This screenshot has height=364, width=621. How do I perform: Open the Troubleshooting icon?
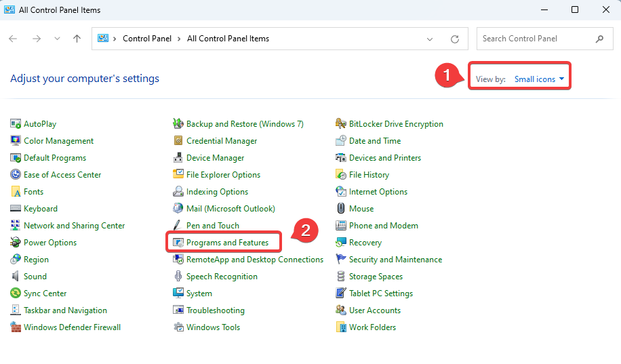tap(179, 310)
